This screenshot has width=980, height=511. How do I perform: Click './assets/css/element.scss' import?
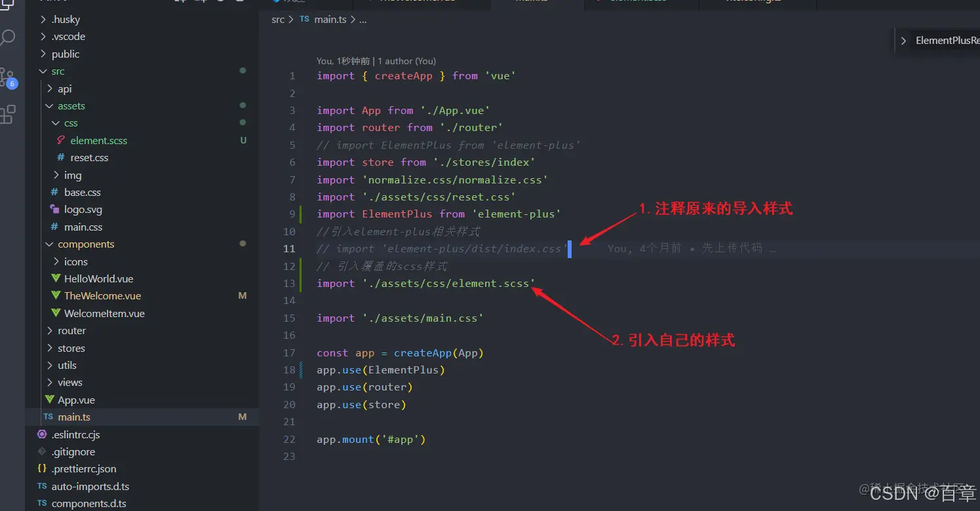448,284
